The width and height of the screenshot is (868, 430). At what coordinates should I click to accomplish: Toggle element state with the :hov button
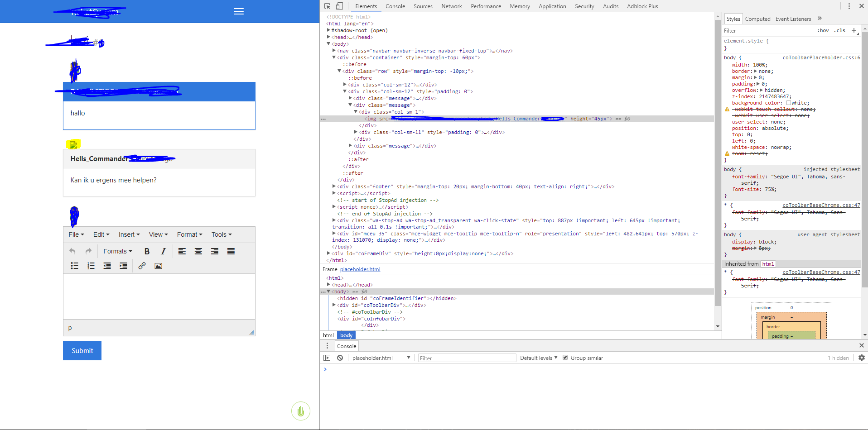pyautogui.click(x=823, y=30)
